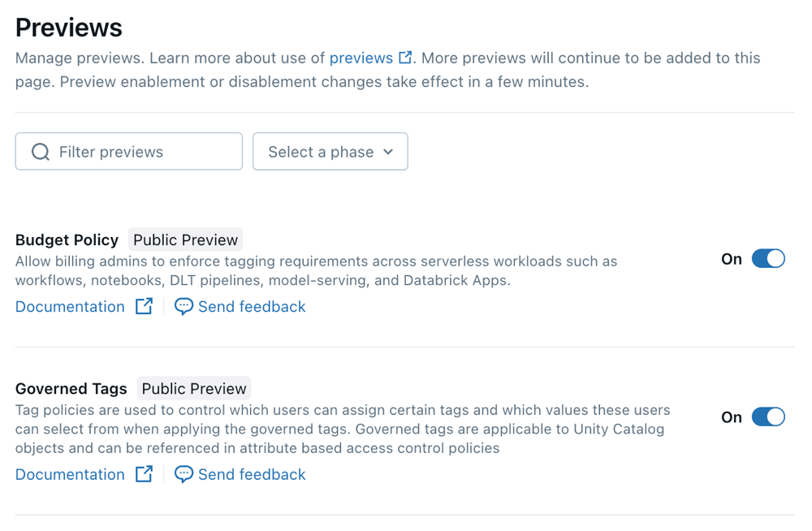This screenshot has width=812, height=531.
Task: Open the Documentation link for Budget Policy
Action: (70, 306)
